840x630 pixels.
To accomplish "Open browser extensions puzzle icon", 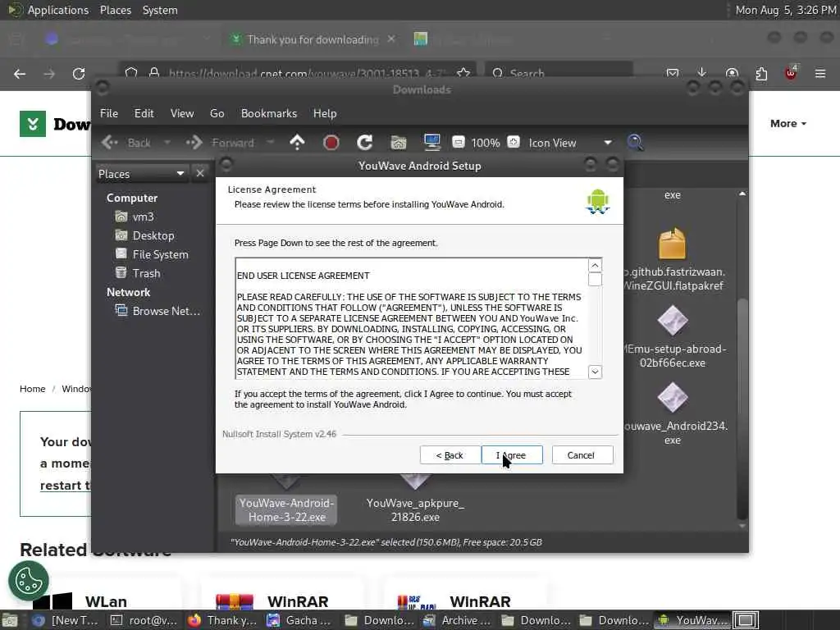I will point(761,74).
